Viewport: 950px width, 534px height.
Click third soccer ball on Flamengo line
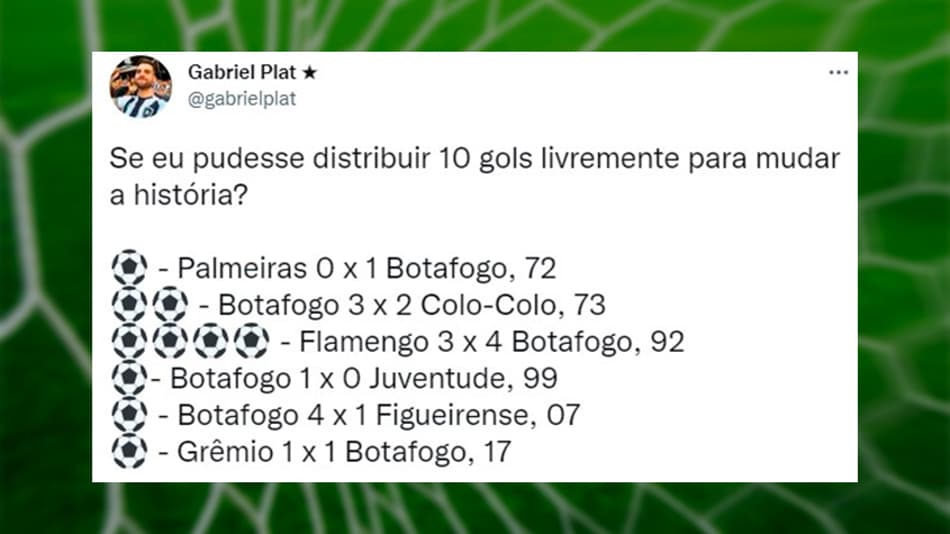(211, 341)
